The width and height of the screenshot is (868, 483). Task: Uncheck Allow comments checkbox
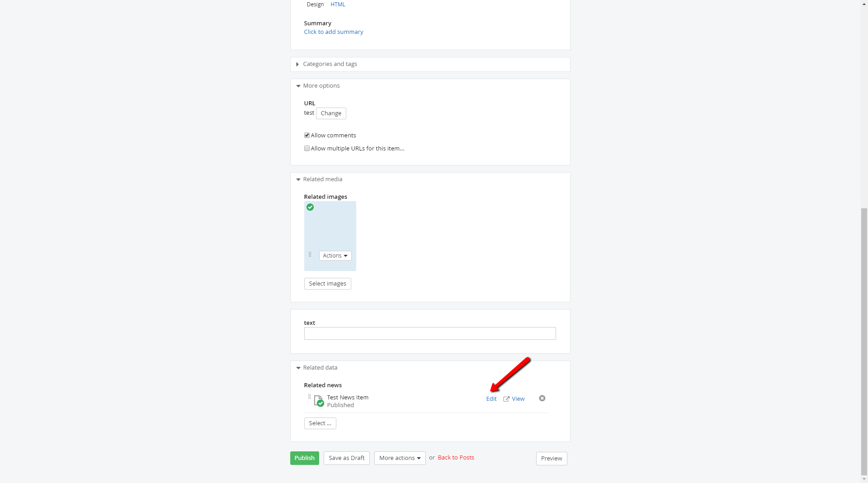click(x=307, y=135)
